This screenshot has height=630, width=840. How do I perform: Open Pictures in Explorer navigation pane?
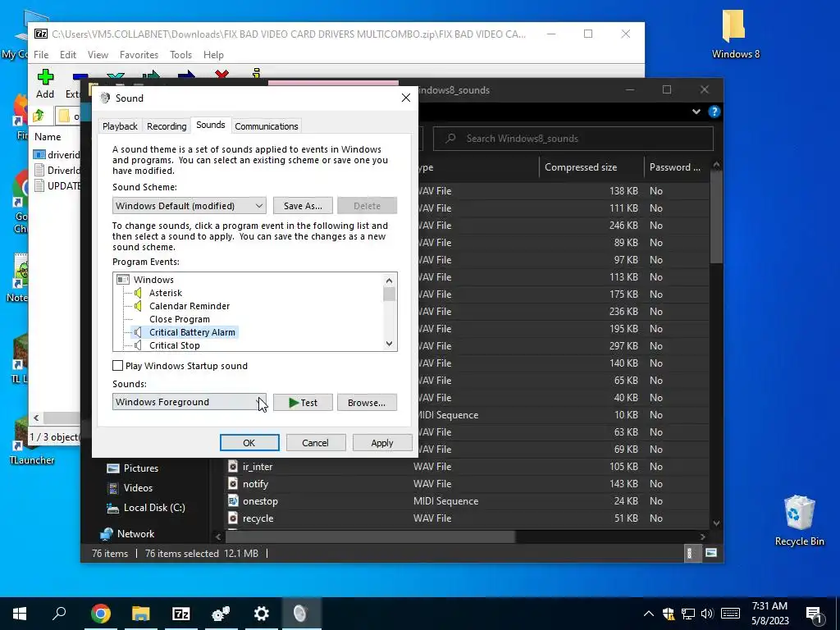[140, 468]
